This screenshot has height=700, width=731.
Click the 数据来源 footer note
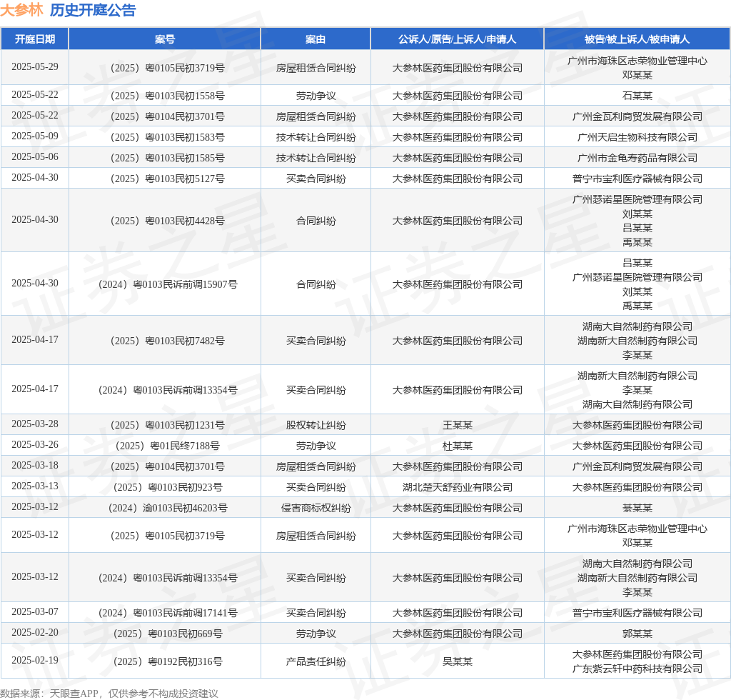point(109,694)
